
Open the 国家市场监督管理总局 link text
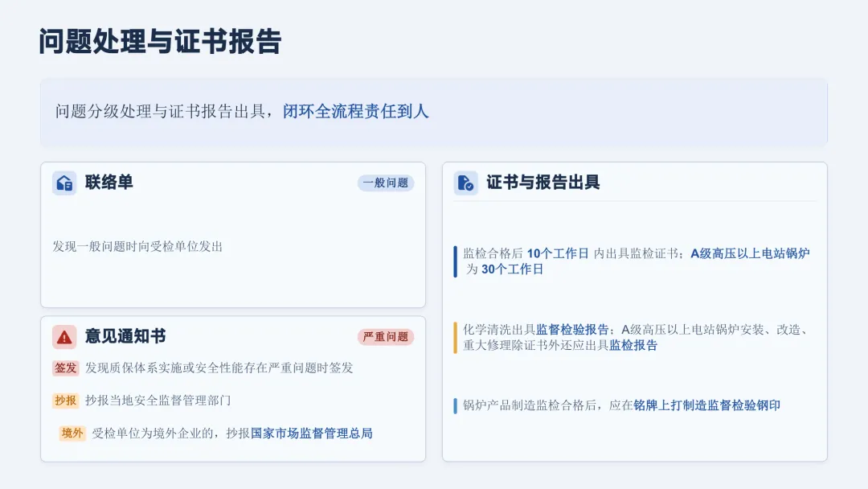[x=312, y=433]
